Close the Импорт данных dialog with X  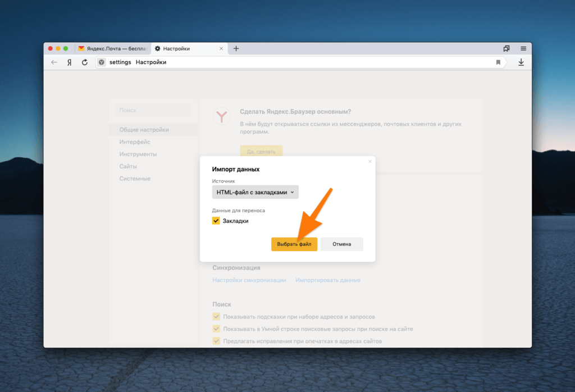[370, 161]
